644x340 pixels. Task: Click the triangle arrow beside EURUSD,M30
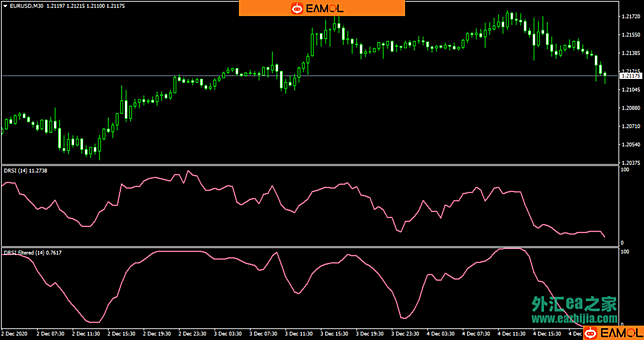pyautogui.click(x=5, y=6)
